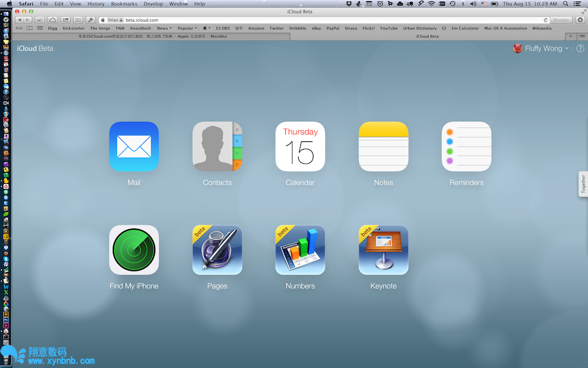Switch to the MacIdea article tab
This screenshot has height=368, width=588.
(x=152, y=37)
